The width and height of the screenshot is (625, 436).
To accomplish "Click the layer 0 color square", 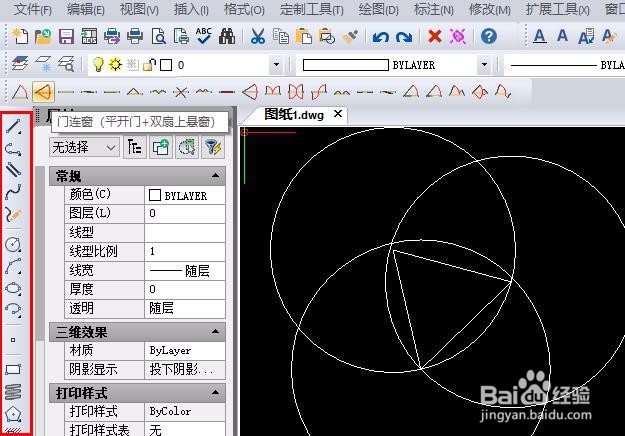I will click(x=166, y=65).
